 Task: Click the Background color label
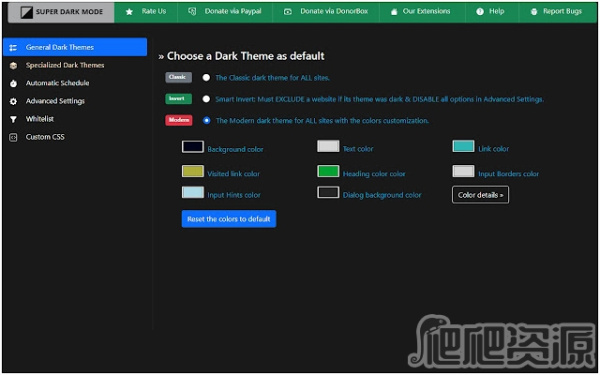click(235, 149)
